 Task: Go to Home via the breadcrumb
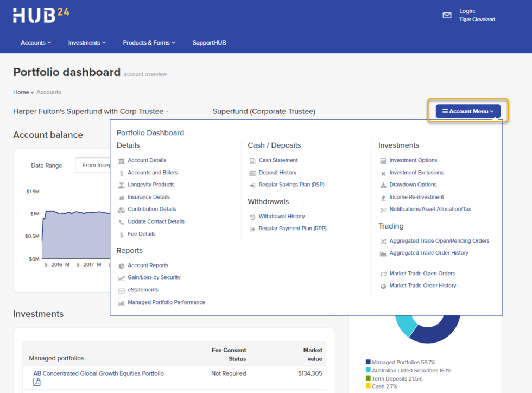21,92
